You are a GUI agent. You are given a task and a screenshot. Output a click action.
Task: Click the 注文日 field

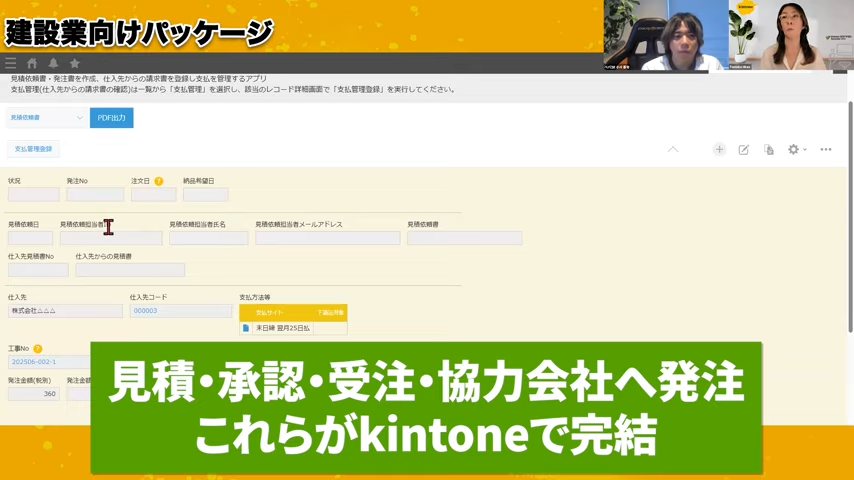click(154, 195)
